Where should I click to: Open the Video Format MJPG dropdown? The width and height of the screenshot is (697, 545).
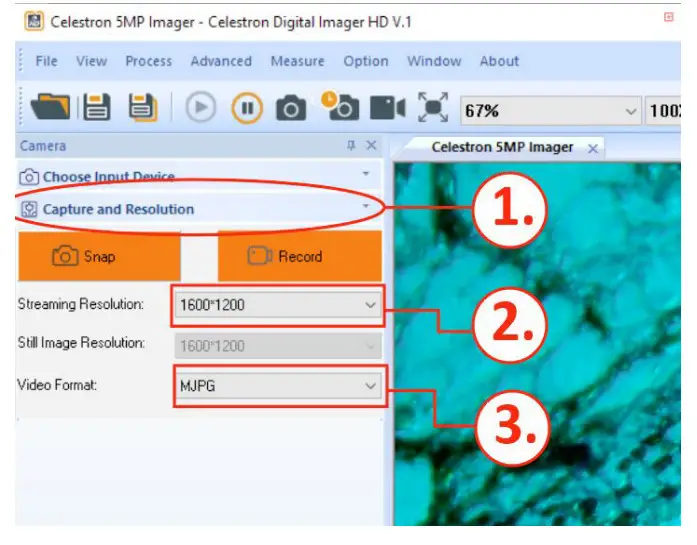tap(279, 386)
